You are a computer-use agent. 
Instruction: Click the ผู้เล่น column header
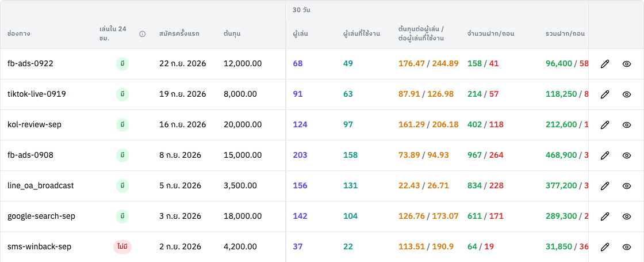point(300,34)
